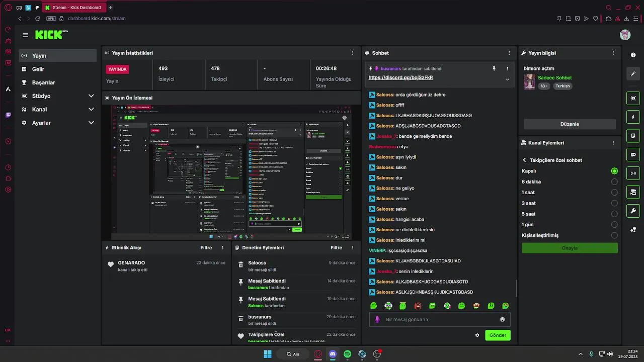Select Yayın in sidebar
644x362 pixels.
58,56
